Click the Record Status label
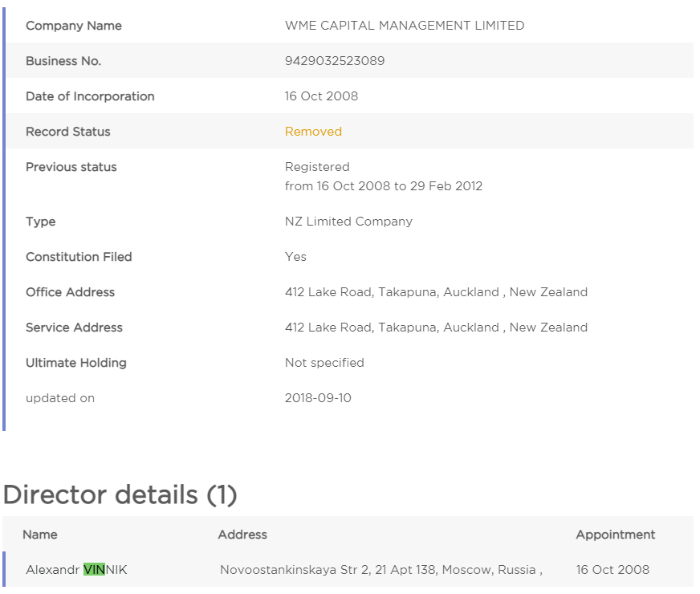700x594 pixels. (x=68, y=132)
